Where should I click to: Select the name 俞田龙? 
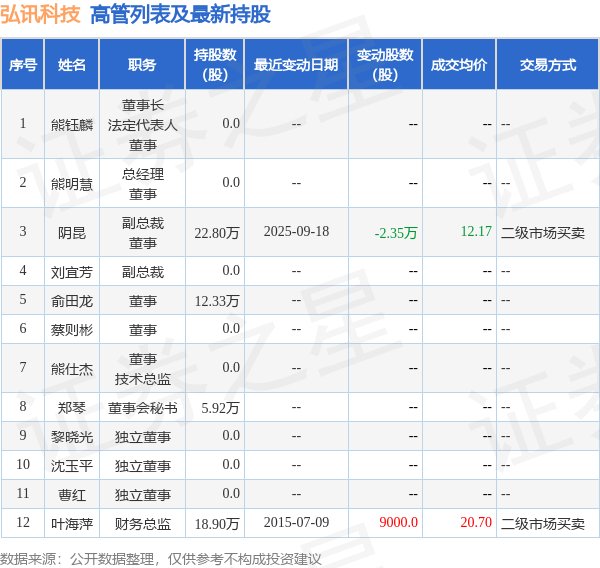click(72, 301)
